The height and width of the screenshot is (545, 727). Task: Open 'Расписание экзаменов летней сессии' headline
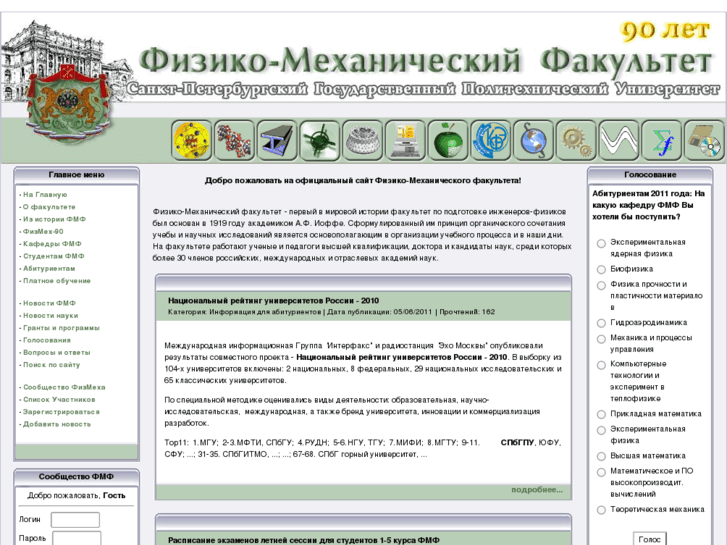coord(303,540)
